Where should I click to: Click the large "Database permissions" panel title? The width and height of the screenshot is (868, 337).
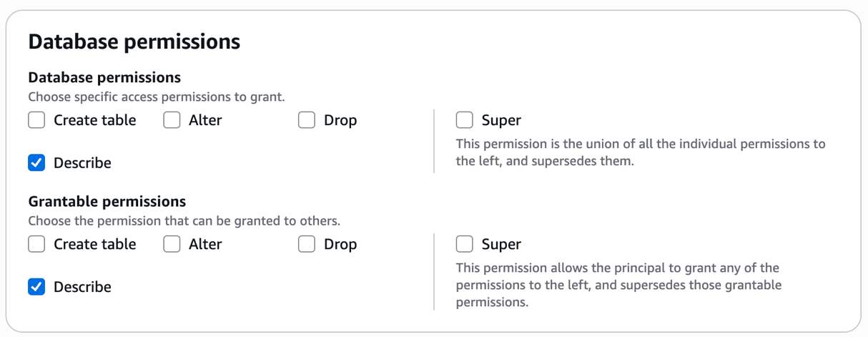pyautogui.click(x=134, y=42)
